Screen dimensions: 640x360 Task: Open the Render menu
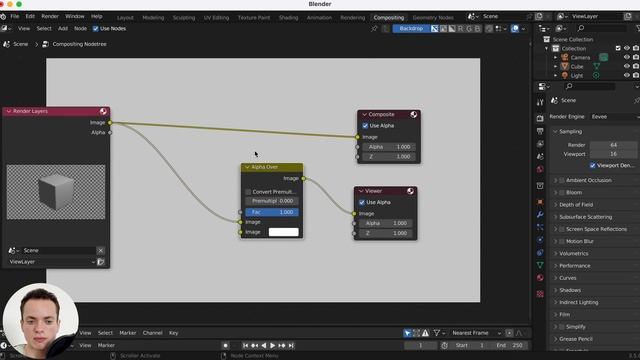pyautogui.click(x=50, y=17)
